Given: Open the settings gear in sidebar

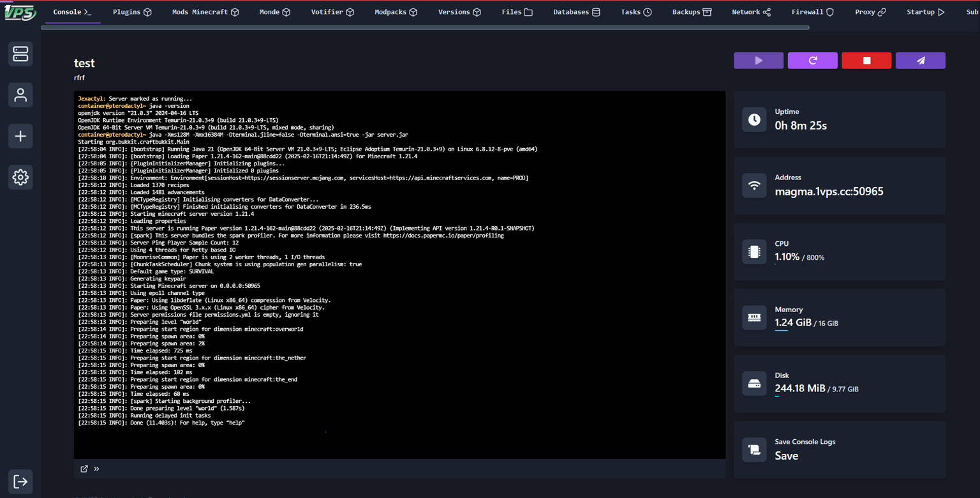Looking at the screenshot, I should (x=20, y=177).
